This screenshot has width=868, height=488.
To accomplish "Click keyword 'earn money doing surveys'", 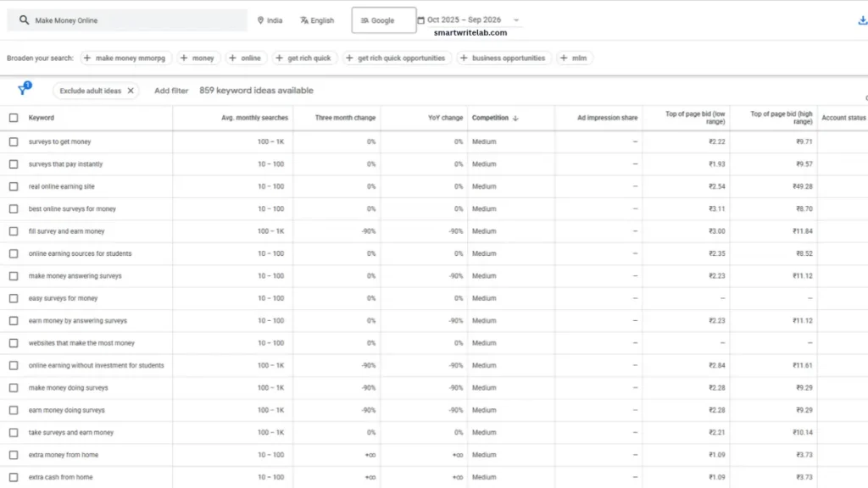I will pos(66,410).
